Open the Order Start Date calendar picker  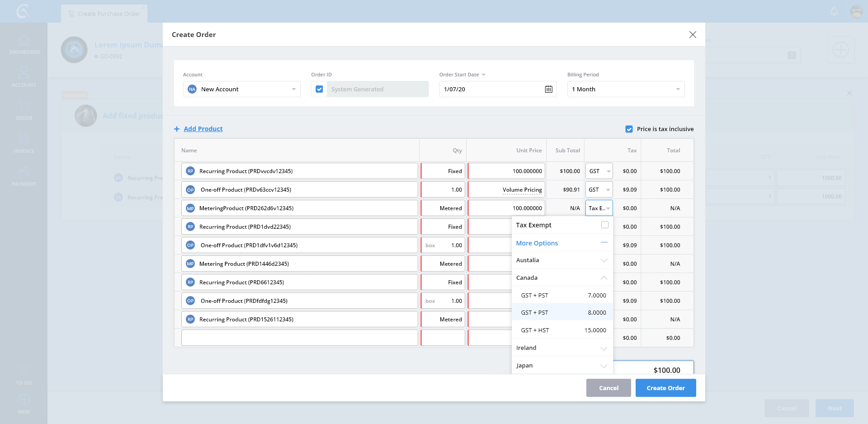tap(548, 89)
